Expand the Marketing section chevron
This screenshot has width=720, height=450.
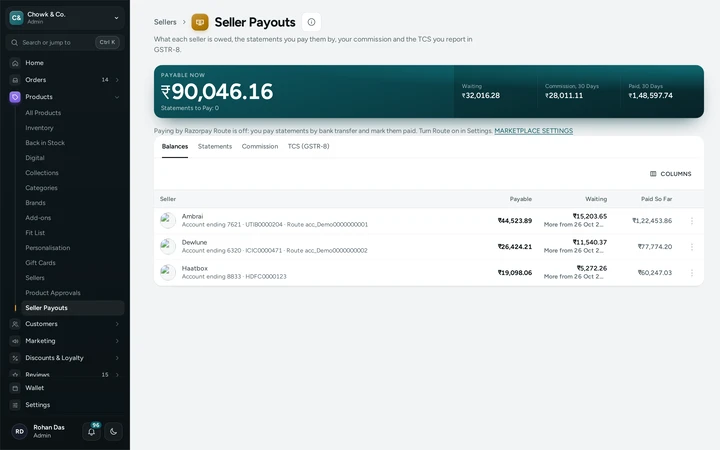pyautogui.click(x=117, y=341)
